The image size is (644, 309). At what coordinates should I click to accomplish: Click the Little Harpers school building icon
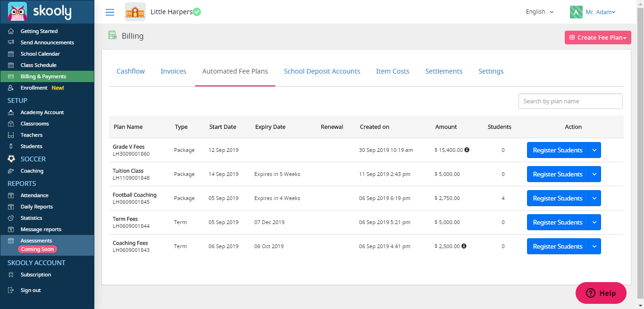pyautogui.click(x=135, y=12)
